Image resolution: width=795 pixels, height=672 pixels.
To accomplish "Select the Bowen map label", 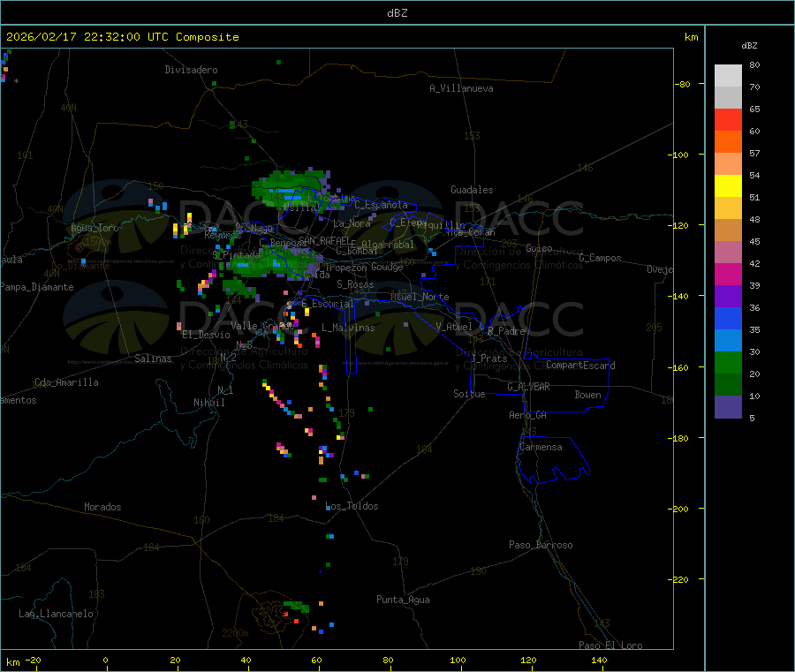I will click(x=588, y=395).
